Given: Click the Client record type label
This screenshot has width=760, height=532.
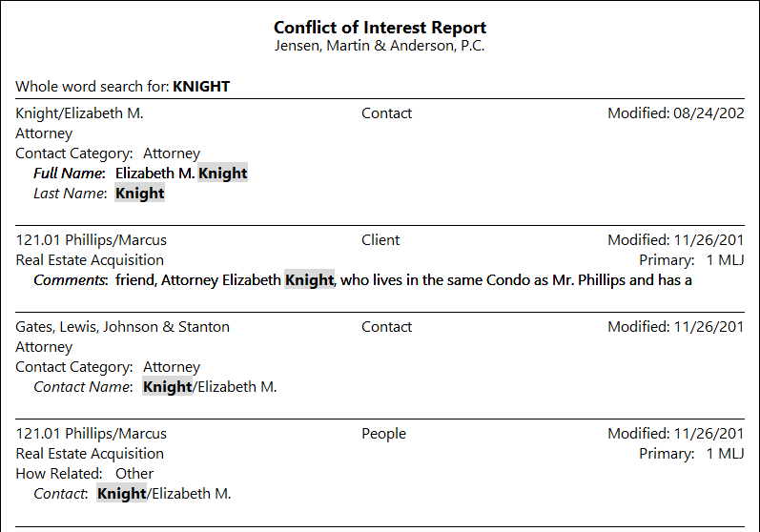Looking at the screenshot, I should (x=380, y=240).
